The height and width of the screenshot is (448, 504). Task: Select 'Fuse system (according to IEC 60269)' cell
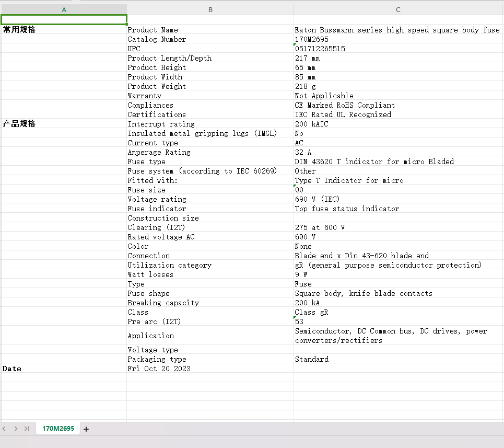point(210,171)
